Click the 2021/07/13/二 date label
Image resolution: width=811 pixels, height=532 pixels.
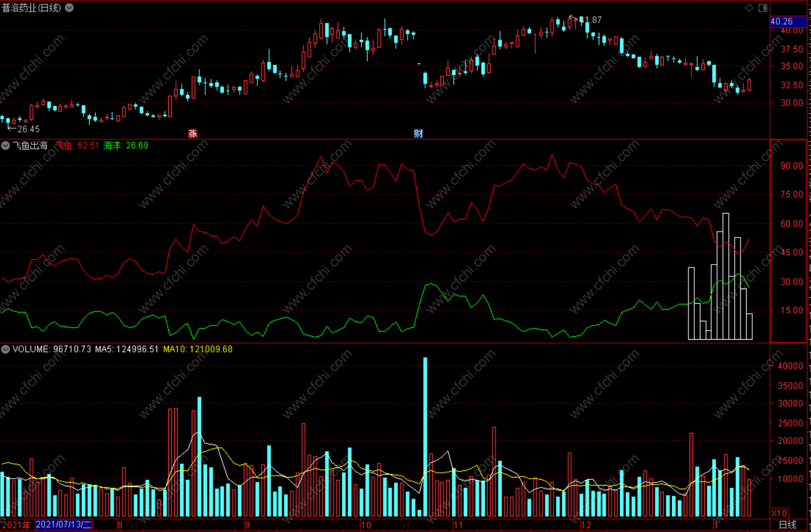pyautogui.click(x=63, y=525)
